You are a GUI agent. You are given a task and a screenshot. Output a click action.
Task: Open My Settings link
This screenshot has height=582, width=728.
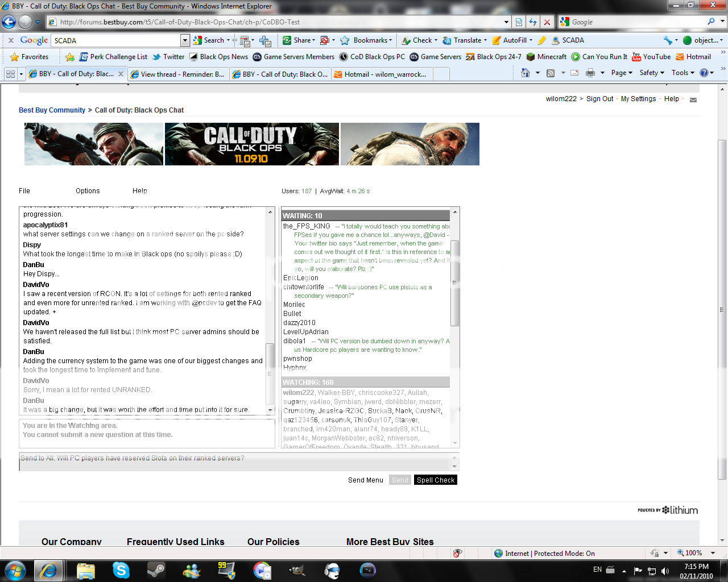(x=638, y=99)
